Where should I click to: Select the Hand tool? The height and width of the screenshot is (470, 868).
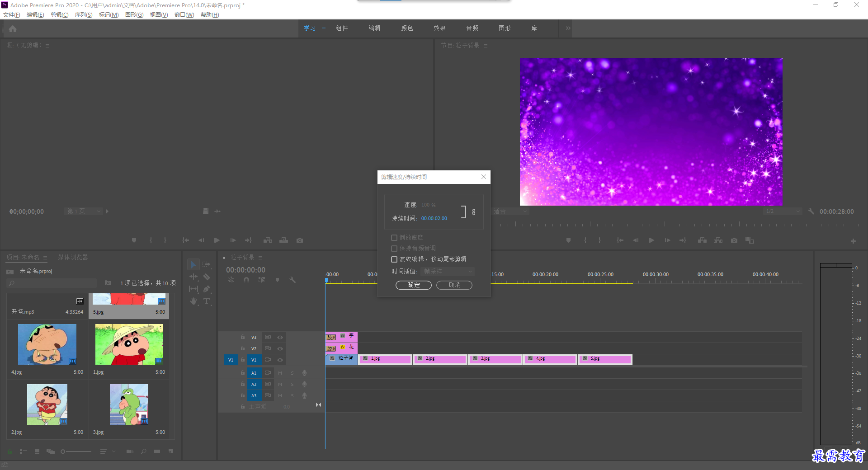[x=193, y=301]
